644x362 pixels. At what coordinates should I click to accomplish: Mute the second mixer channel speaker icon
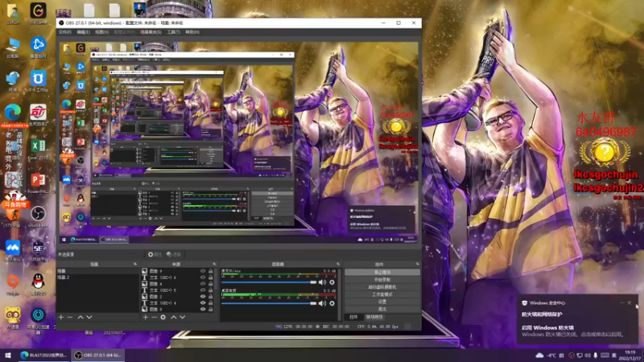coord(323,303)
